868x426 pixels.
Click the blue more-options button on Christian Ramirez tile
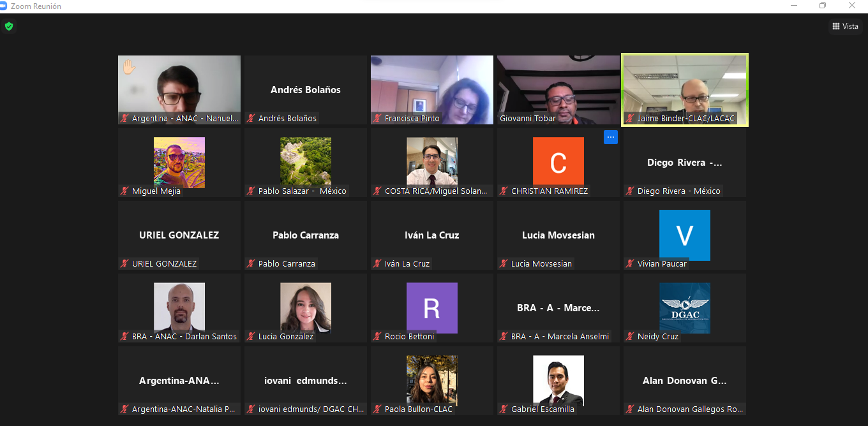click(610, 137)
